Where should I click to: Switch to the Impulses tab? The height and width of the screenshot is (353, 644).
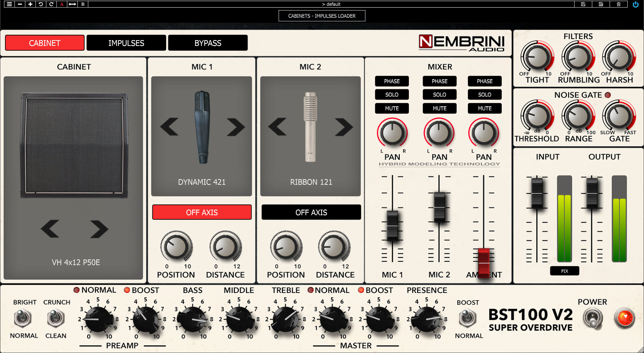(126, 43)
